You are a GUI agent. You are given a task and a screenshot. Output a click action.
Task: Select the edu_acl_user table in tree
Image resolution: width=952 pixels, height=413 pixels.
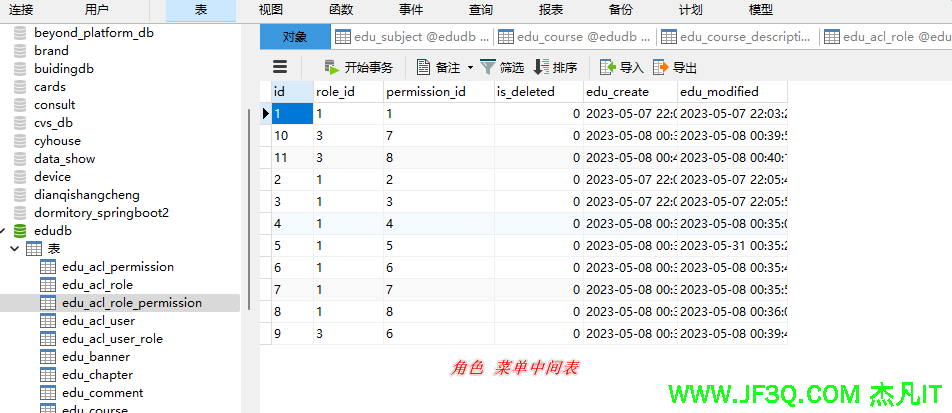click(98, 321)
